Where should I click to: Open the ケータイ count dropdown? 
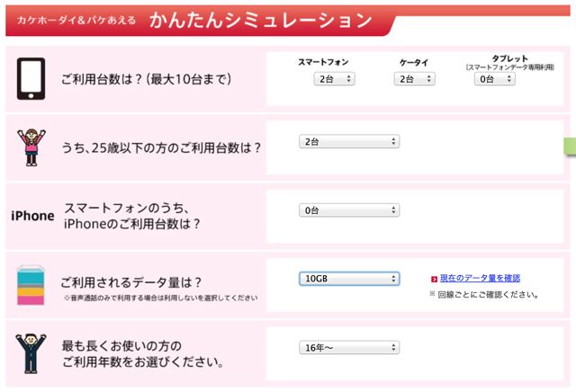(x=414, y=79)
